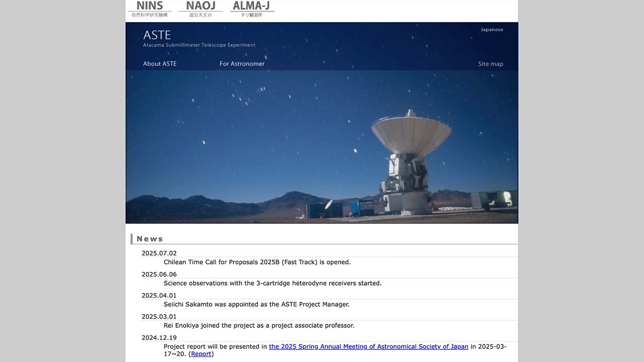The height and width of the screenshot is (362, 644).
Task: Click the ALMA-J underline graphic
Action: tap(252, 11)
